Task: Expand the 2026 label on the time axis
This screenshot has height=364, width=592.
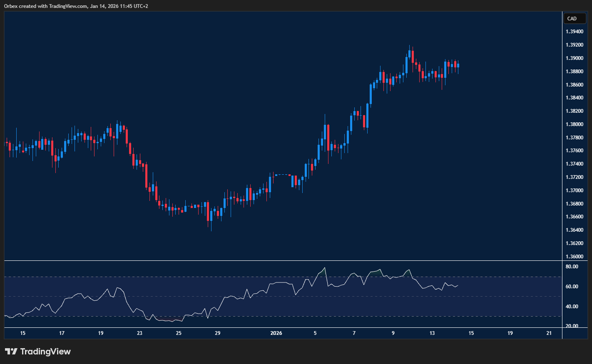Action: (x=276, y=333)
